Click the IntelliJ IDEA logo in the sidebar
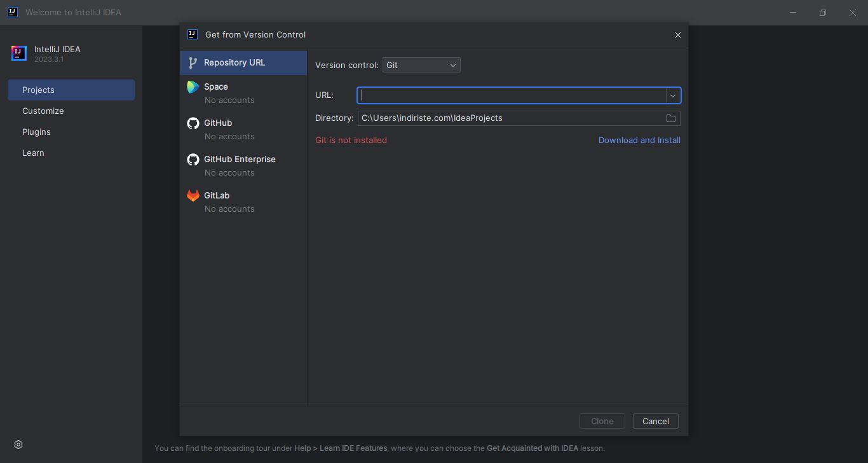 (19, 53)
